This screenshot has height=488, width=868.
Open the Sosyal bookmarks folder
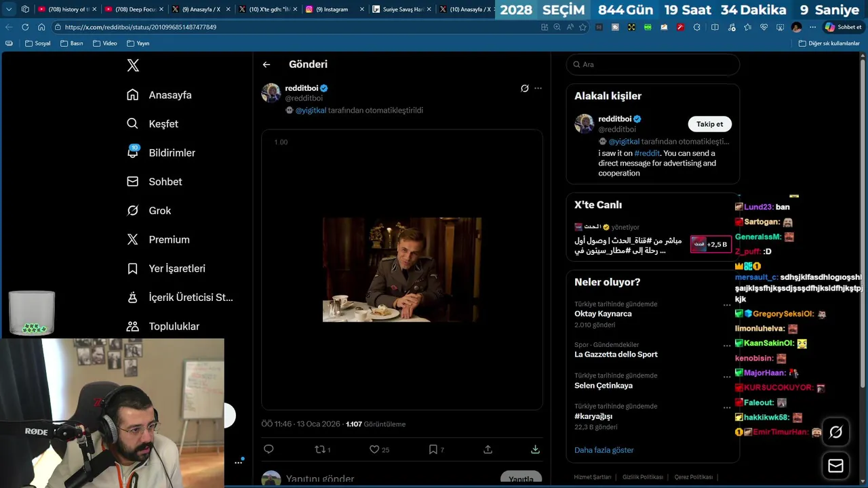pos(38,43)
